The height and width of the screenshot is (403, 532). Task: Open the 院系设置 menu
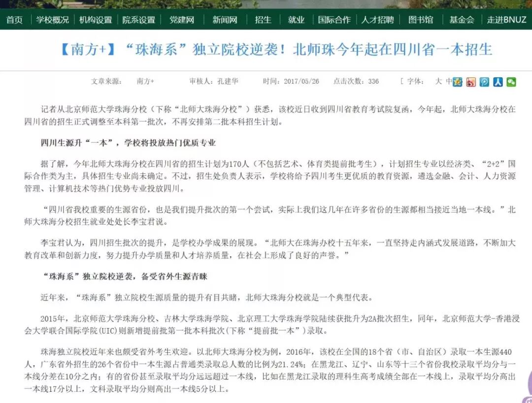pyautogui.click(x=138, y=20)
